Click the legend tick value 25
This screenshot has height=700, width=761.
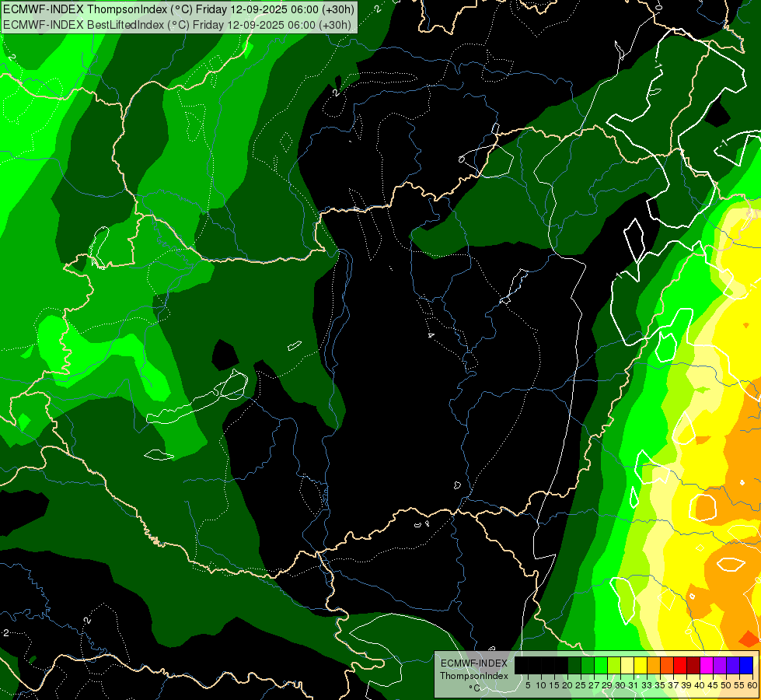coord(581,685)
